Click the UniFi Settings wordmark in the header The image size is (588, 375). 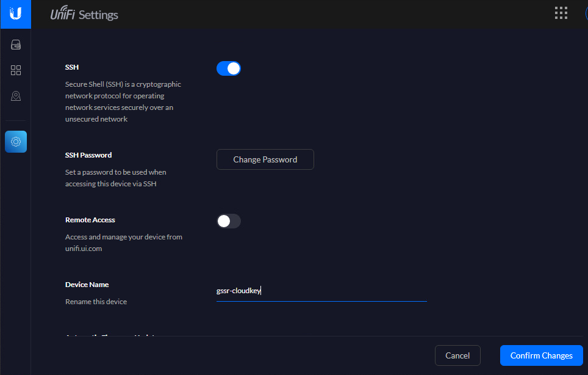pyautogui.click(x=84, y=15)
